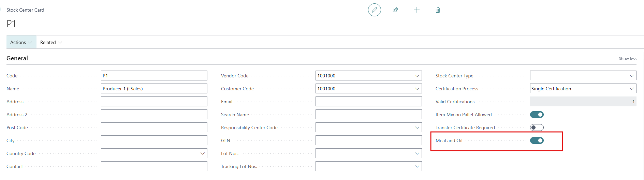The image size is (644, 180).
Task: Open the Actions menu
Action: (21, 42)
